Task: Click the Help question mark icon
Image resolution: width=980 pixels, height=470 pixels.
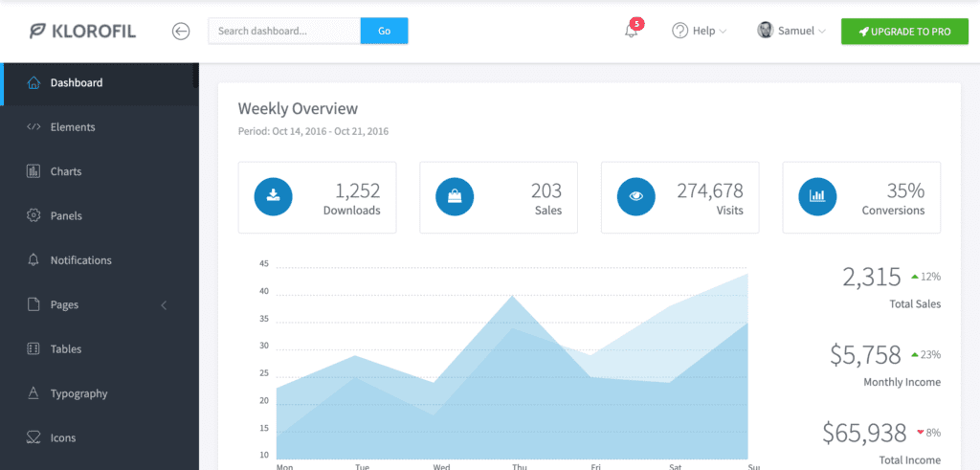Action: 680,31
